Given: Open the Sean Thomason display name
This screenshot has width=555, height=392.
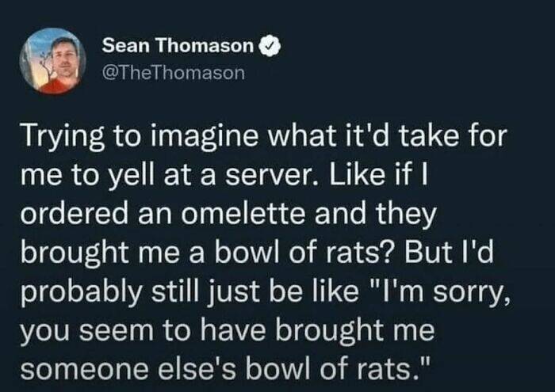Looking at the screenshot, I should [177, 47].
